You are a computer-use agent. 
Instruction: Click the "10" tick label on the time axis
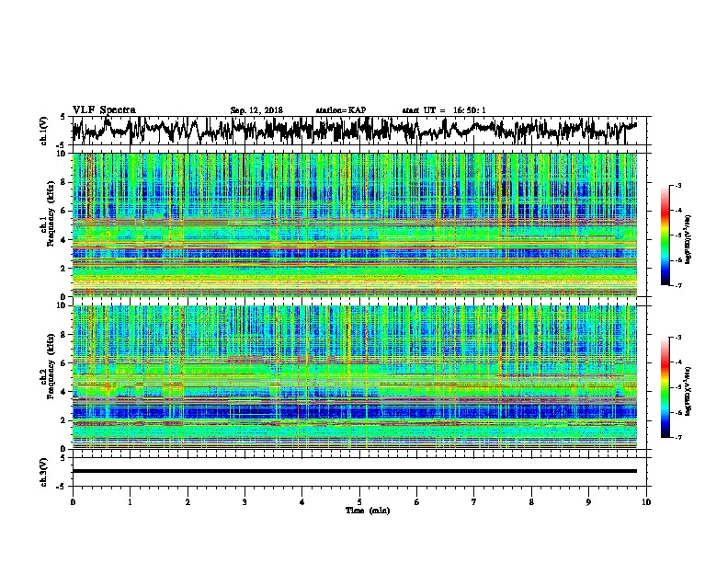646,502
